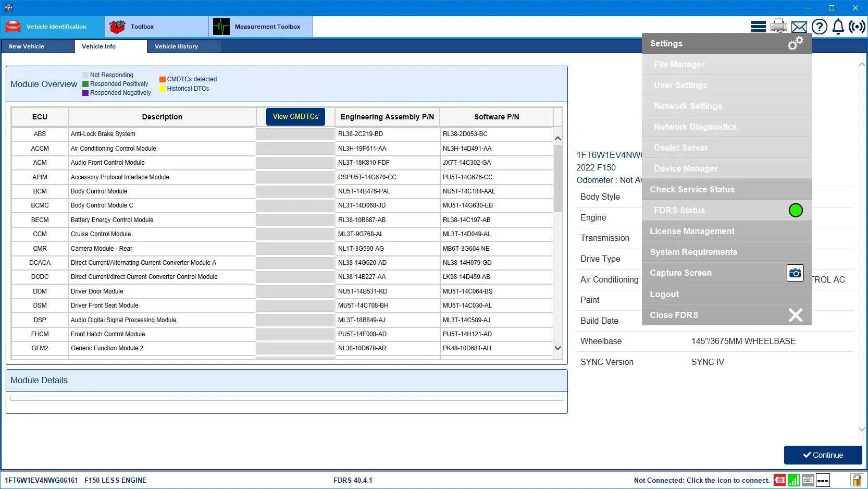Click the open padlock icon
Image resolution: width=868 pixels, height=489 pixels.
coord(855,480)
